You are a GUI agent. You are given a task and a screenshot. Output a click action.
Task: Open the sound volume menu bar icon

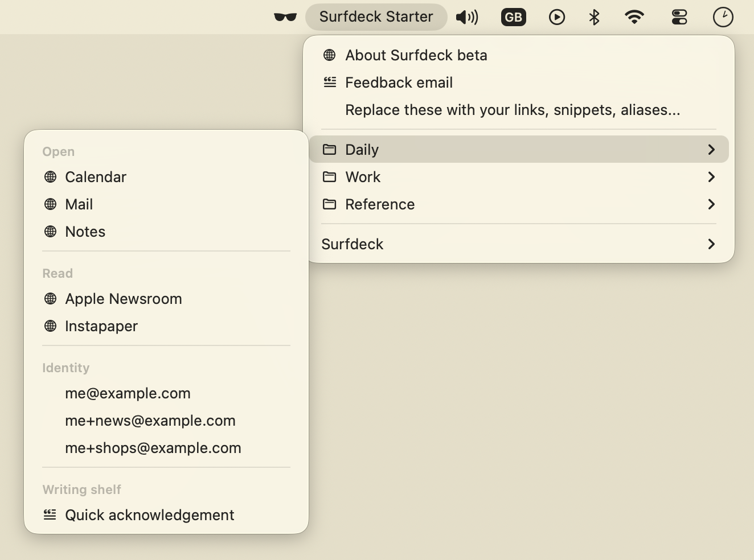467,17
